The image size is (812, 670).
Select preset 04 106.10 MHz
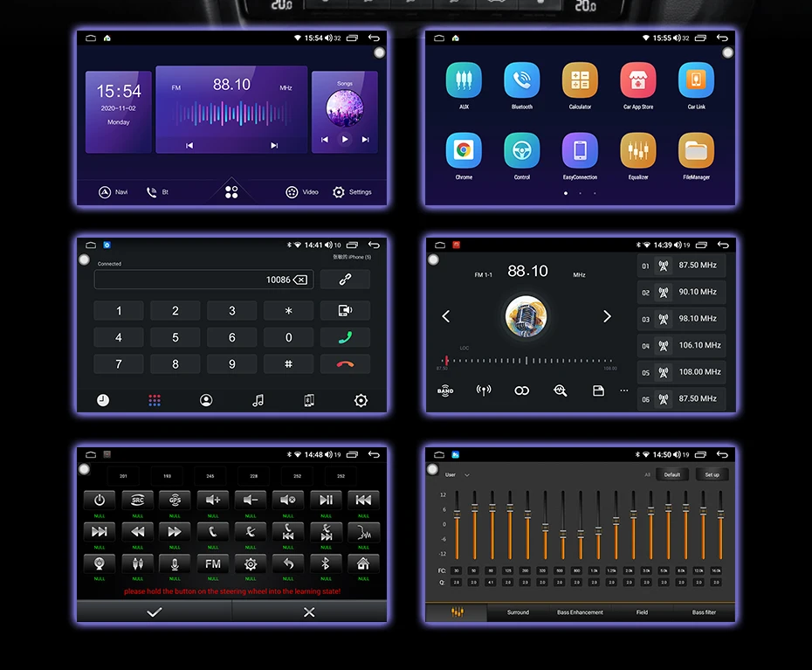(681, 345)
